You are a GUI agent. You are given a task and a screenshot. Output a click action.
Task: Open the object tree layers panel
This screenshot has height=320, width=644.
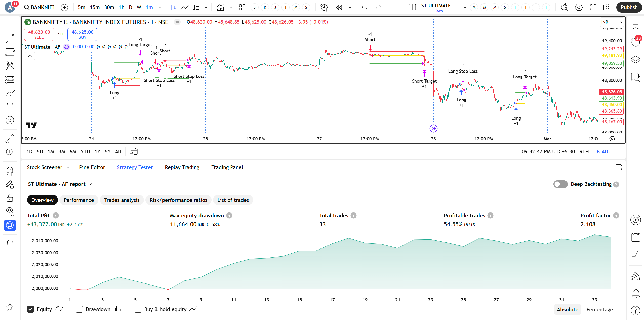[x=636, y=60]
